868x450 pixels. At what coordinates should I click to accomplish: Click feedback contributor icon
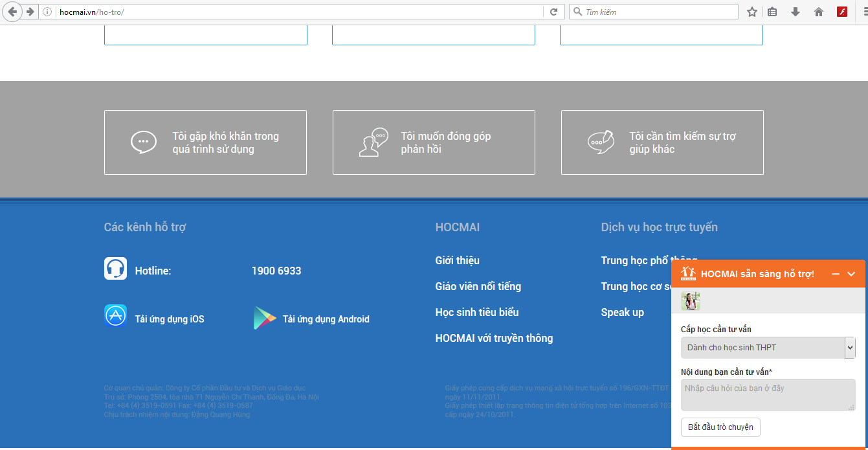pos(373,142)
